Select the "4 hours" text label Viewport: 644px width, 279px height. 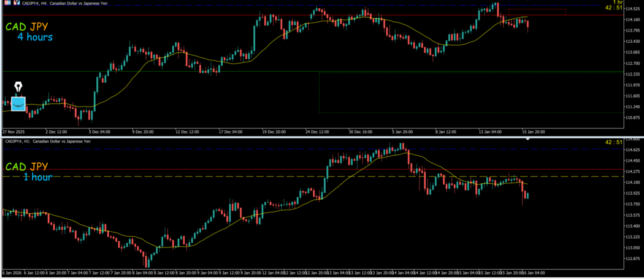tap(35, 37)
